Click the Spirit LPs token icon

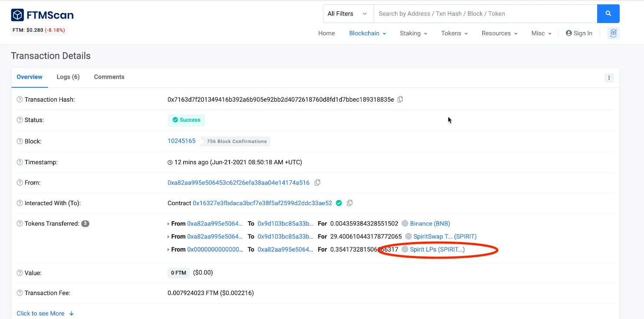coord(405,249)
